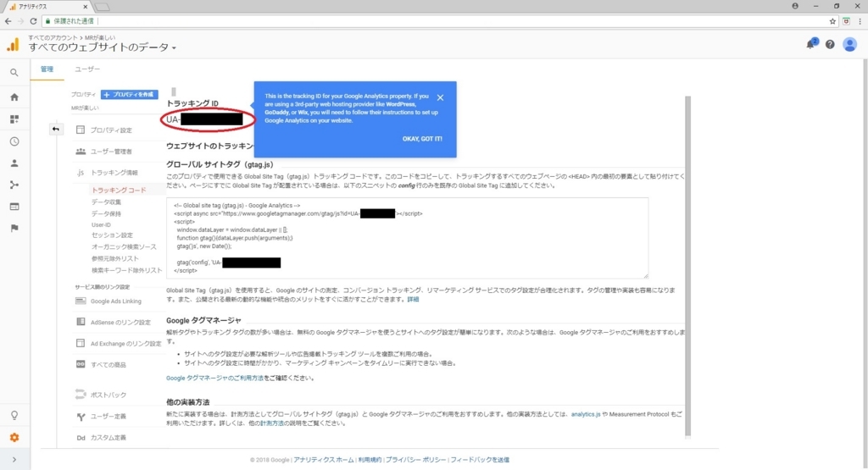
Task: Open アナリティクス ホーム footer link
Action: pyautogui.click(x=323, y=460)
